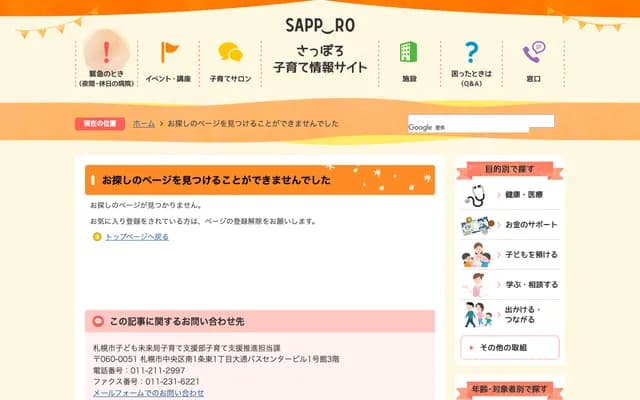This screenshot has height=400, width=640.
Task: Click さっぽろ子育て情報サイト site title
Action: 319,58
